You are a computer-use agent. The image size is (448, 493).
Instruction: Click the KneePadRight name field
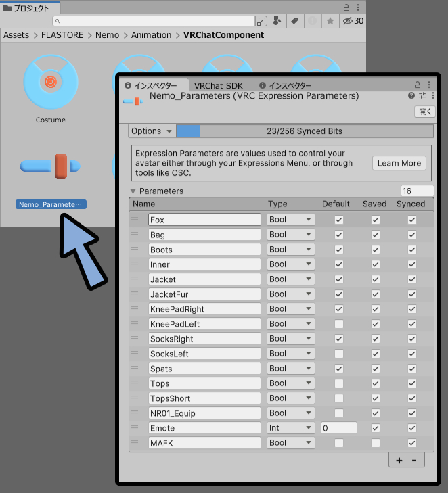point(204,309)
